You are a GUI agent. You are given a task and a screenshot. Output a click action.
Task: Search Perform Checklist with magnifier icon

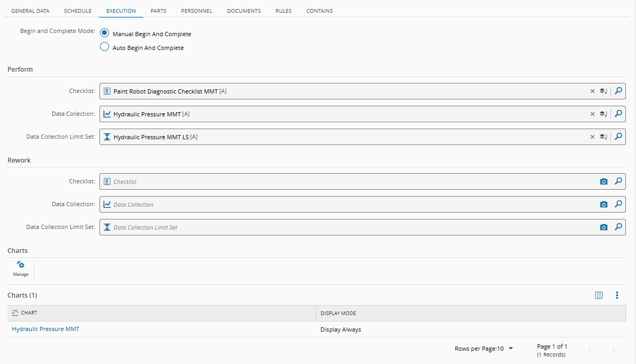[x=618, y=91]
